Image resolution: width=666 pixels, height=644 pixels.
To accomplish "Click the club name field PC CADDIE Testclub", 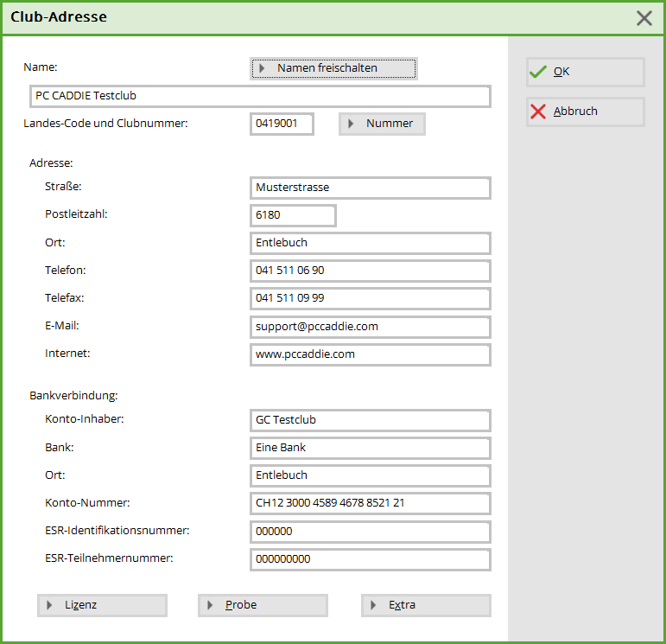I will pos(259,96).
